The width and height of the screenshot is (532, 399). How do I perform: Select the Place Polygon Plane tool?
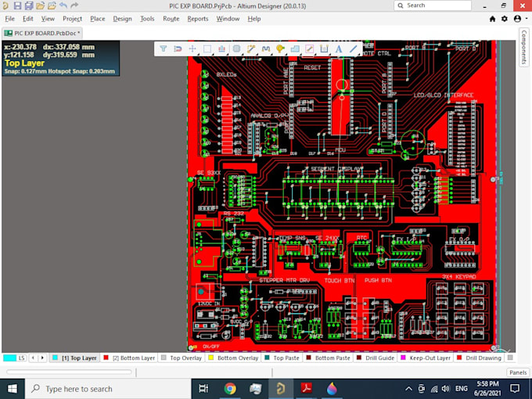click(x=295, y=49)
